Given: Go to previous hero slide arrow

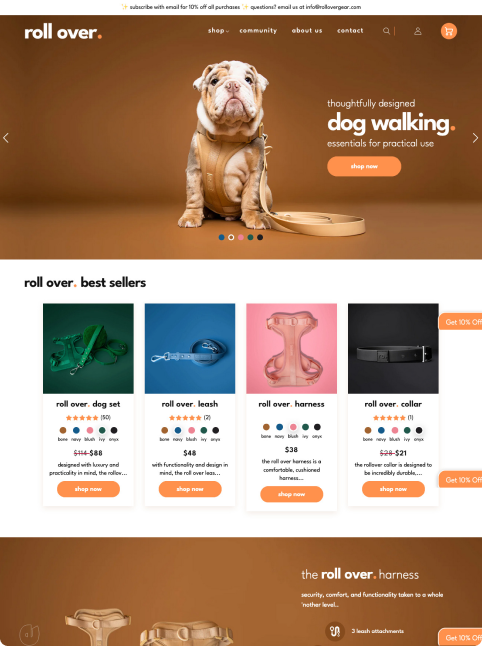Looking at the screenshot, I should pos(6,138).
